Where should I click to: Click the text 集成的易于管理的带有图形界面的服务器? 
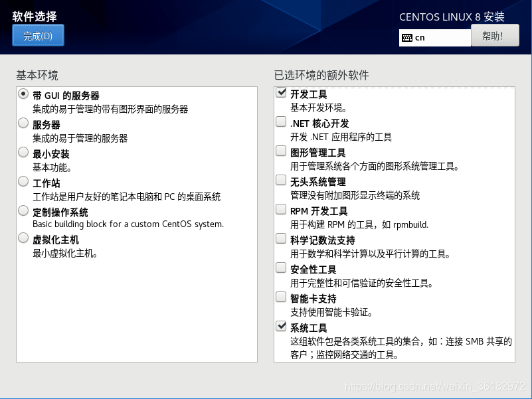click(x=110, y=110)
